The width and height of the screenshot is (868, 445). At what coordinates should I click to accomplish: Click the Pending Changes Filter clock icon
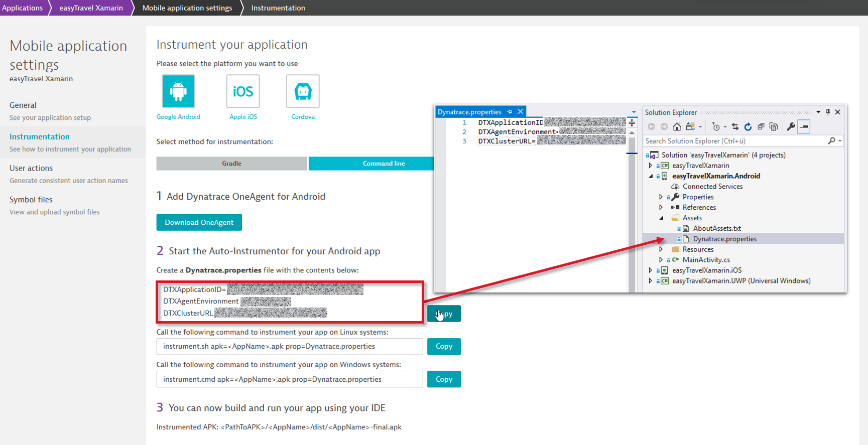coord(716,127)
